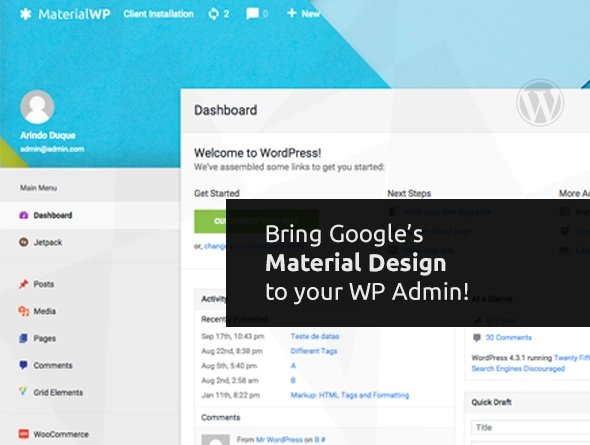Click the Search Engines Discouraged link
The width and height of the screenshot is (590, 445).
coord(518,369)
